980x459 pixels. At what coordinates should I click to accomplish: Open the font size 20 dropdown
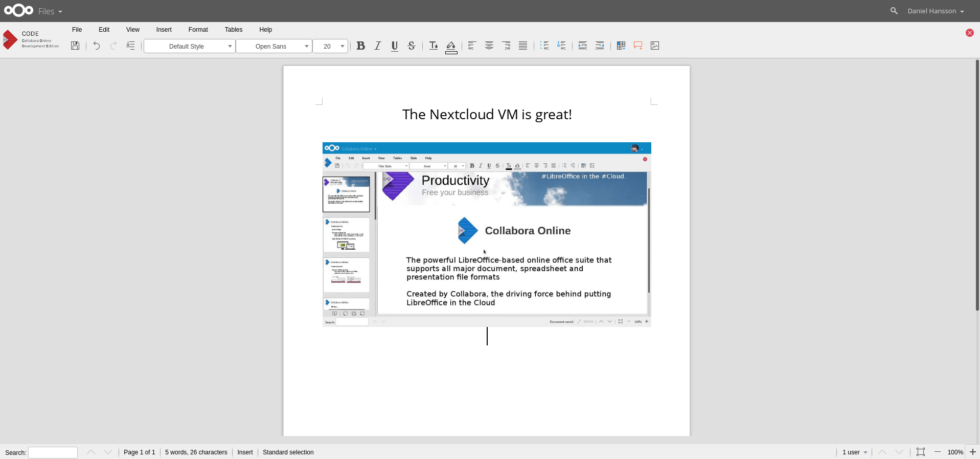pyautogui.click(x=330, y=46)
